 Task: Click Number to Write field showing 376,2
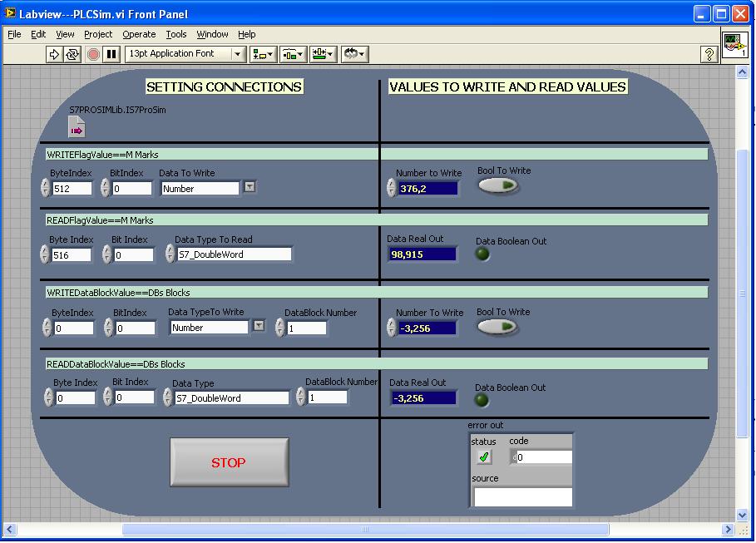pyautogui.click(x=427, y=189)
